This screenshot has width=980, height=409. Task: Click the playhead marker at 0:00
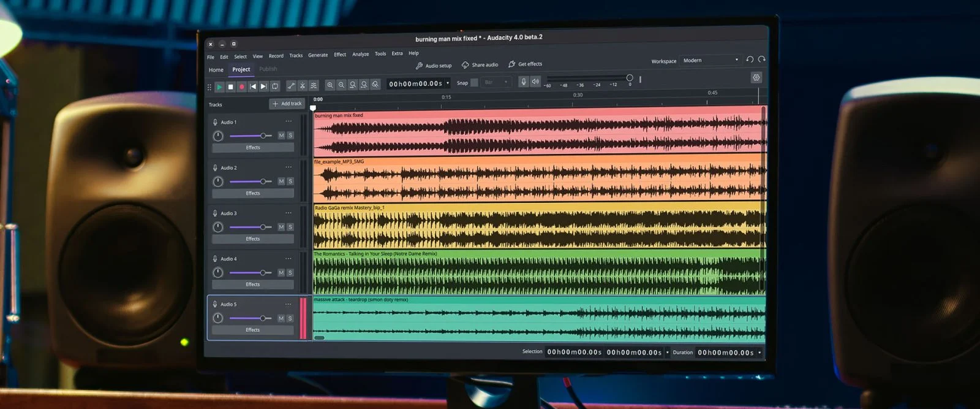pyautogui.click(x=313, y=107)
